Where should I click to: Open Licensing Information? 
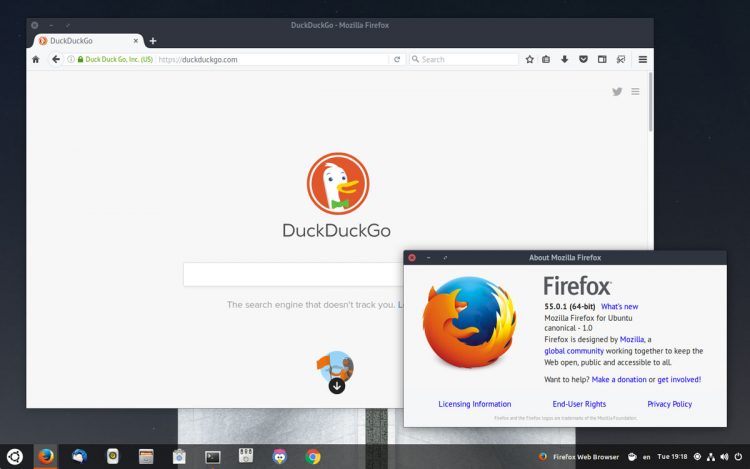(474, 404)
